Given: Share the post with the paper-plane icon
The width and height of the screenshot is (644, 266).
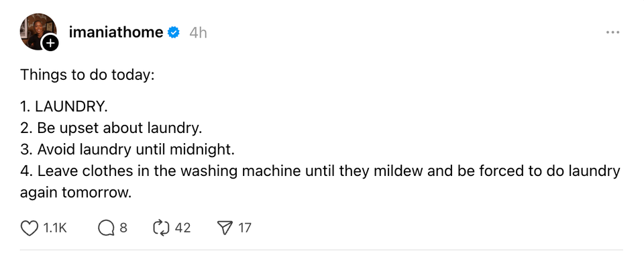Looking at the screenshot, I should (x=225, y=228).
